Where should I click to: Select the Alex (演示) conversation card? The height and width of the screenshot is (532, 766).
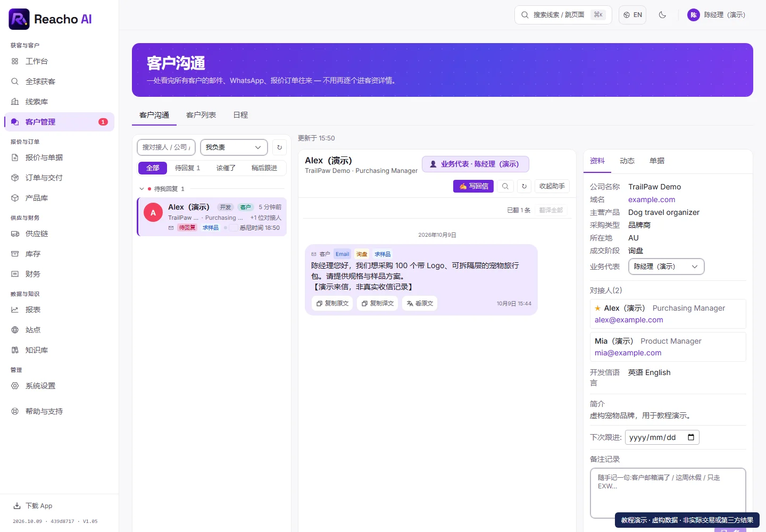pos(212,217)
